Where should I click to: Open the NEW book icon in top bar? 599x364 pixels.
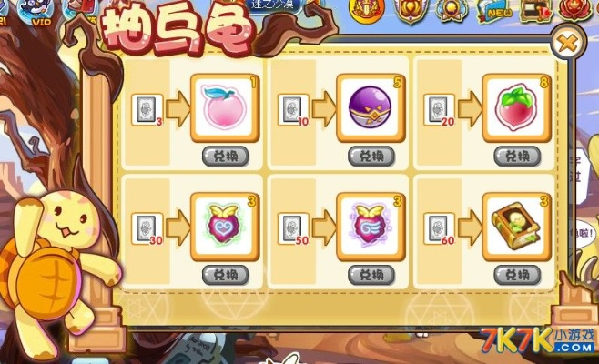click(495, 12)
